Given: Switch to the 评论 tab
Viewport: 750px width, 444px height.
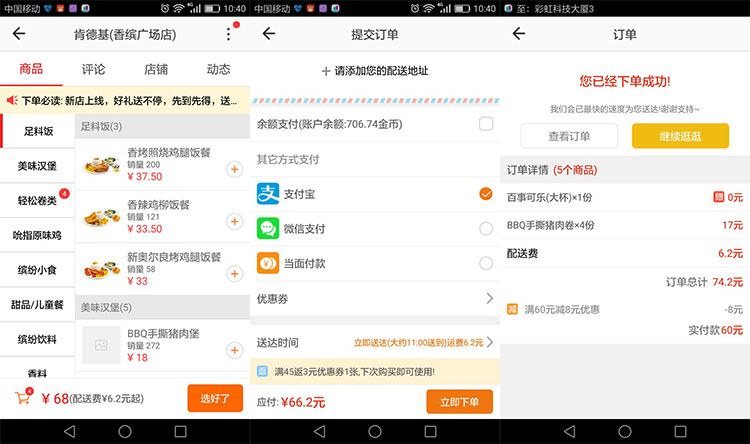Looking at the screenshot, I should (93, 69).
